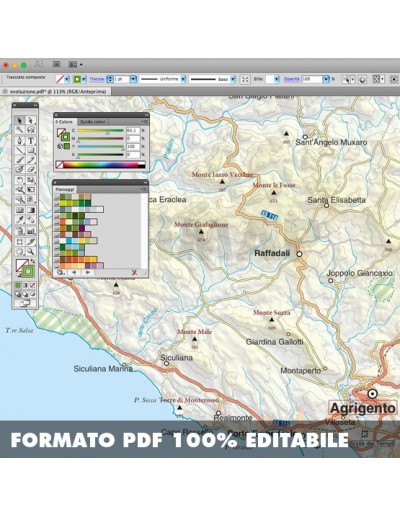This screenshot has width=400, height=517.
Task: Change screen mode at Tools panel bottom
Action: (x=25, y=303)
